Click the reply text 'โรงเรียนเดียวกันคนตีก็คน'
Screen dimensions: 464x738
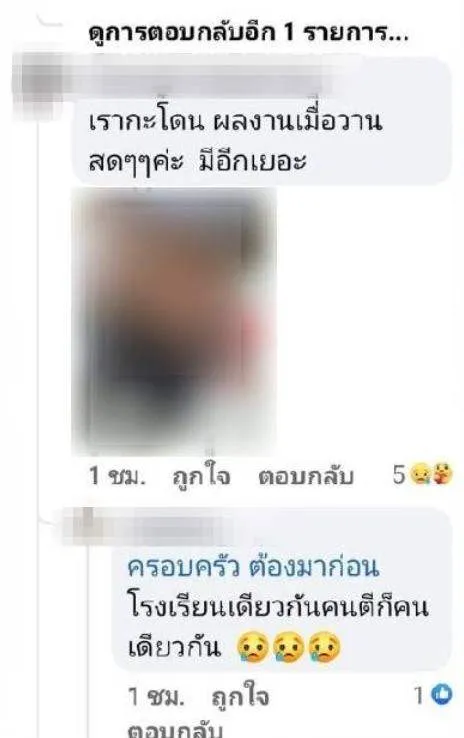click(278, 607)
